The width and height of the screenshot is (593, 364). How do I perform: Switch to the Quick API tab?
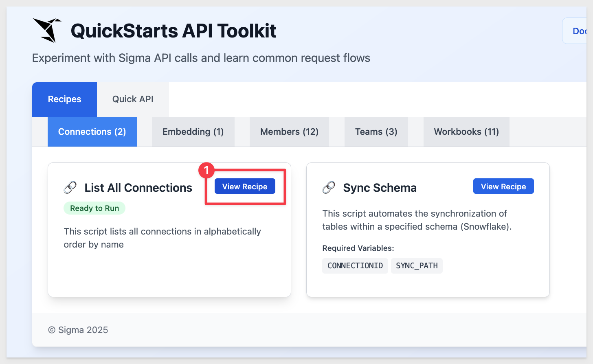[133, 99]
